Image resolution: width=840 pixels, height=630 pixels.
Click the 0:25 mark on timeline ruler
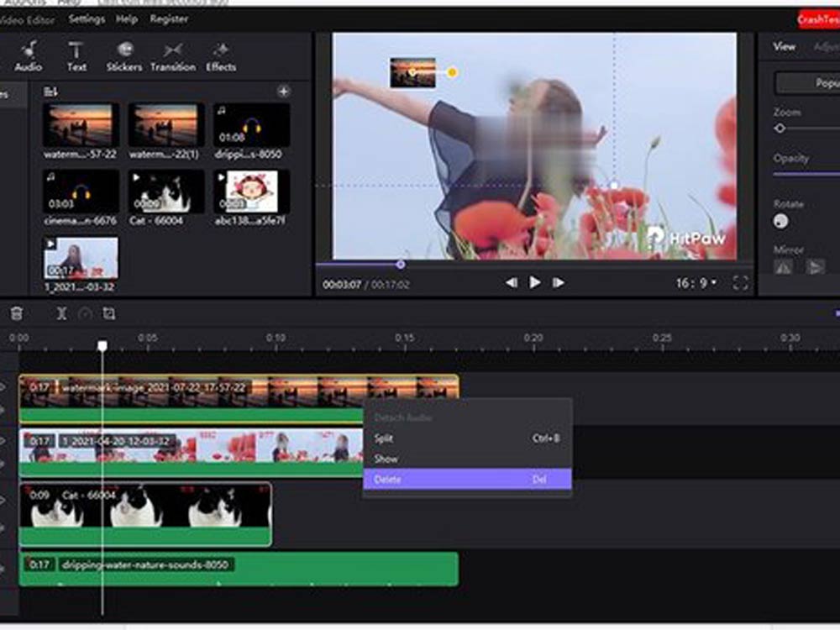tap(662, 338)
